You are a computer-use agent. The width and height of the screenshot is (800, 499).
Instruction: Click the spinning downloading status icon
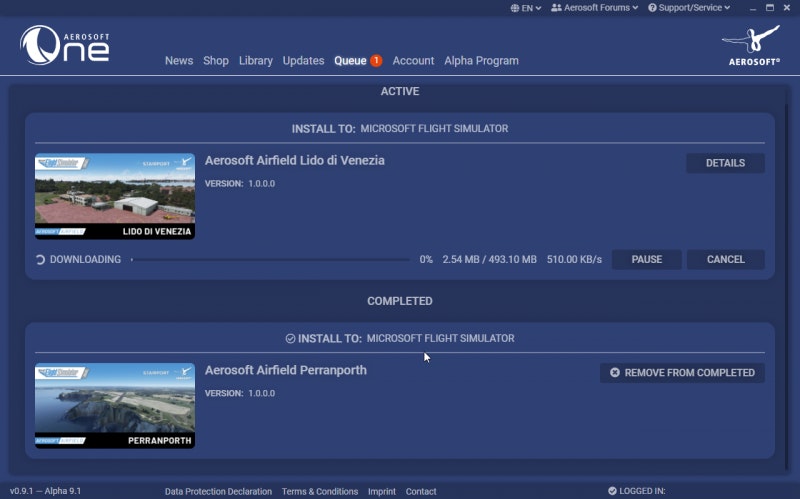[40, 260]
